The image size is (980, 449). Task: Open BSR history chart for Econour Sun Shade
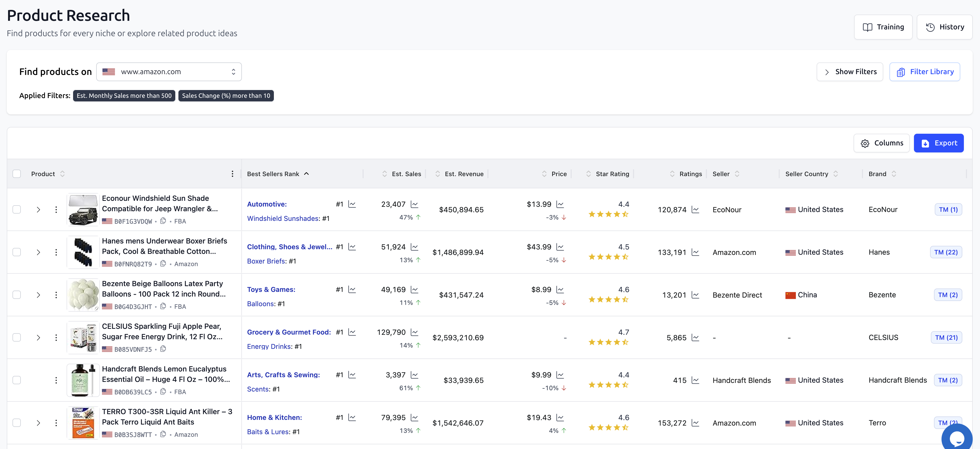352,204
